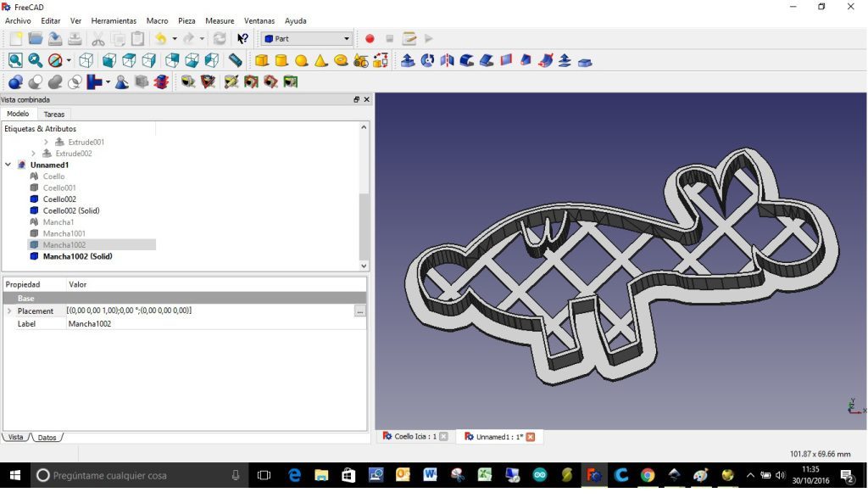The image size is (868, 498).
Task: Open the Revolve tool
Action: pos(428,60)
